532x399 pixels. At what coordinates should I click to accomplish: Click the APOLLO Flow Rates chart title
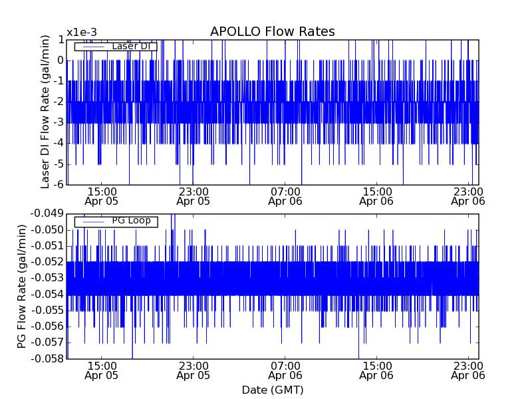pyautogui.click(x=272, y=32)
